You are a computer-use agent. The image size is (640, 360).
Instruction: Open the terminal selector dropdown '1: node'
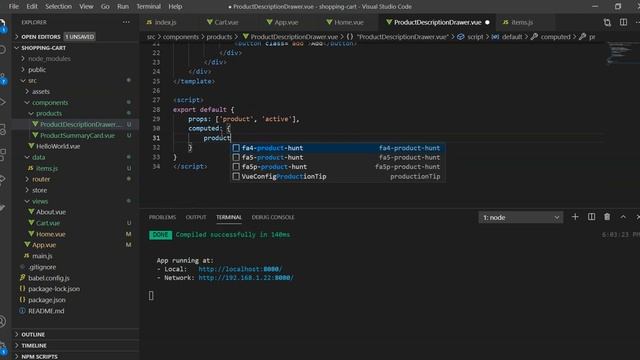520,217
